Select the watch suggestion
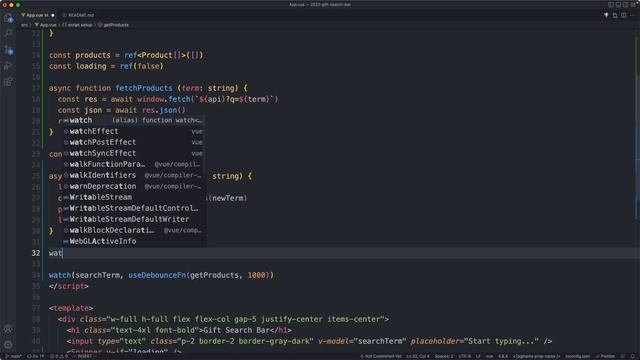 pyautogui.click(x=135, y=120)
